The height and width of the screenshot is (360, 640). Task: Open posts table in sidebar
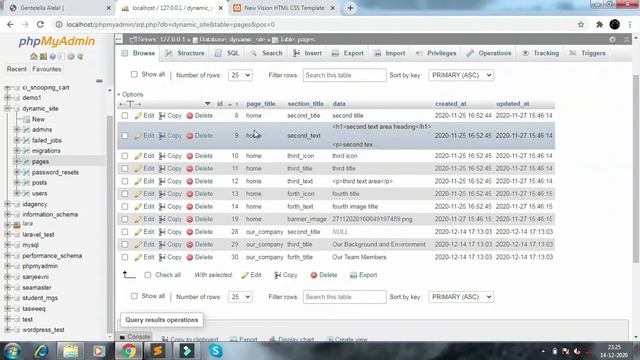pyautogui.click(x=39, y=183)
